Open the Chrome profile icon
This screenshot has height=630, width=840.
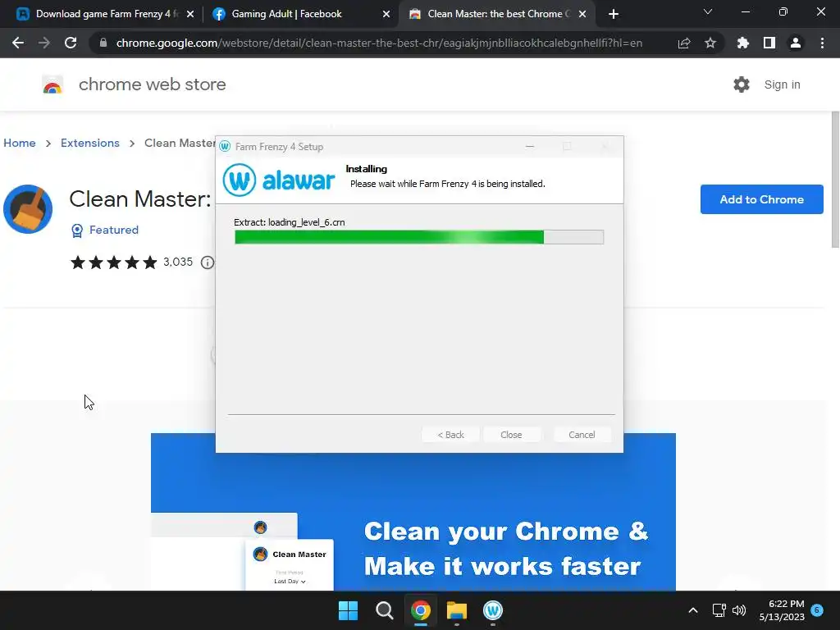(x=796, y=43)
